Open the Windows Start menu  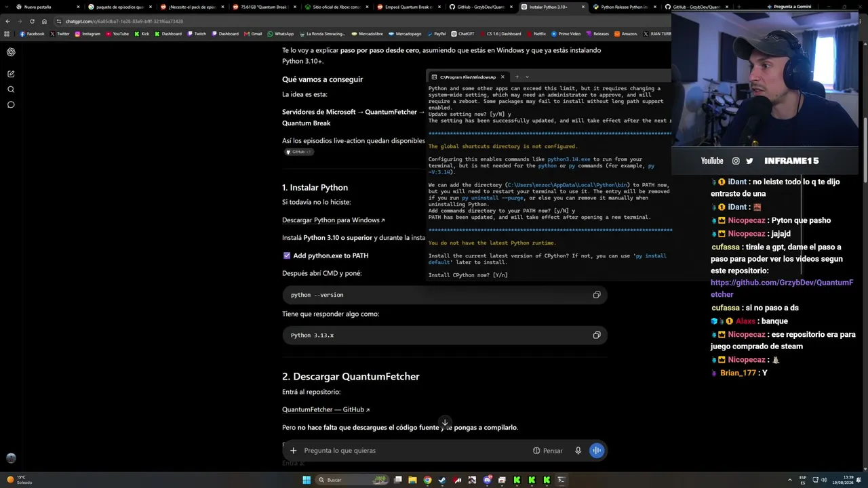[x=307, y=480]
